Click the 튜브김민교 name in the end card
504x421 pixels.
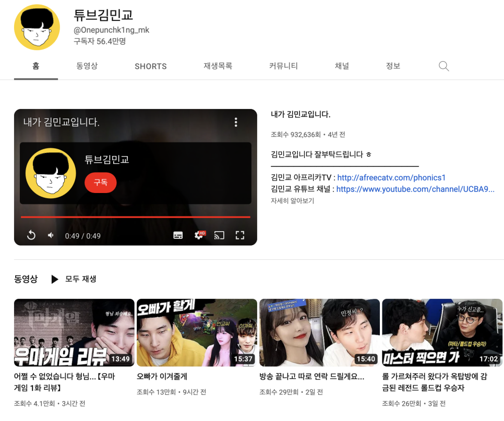[107, 160]
